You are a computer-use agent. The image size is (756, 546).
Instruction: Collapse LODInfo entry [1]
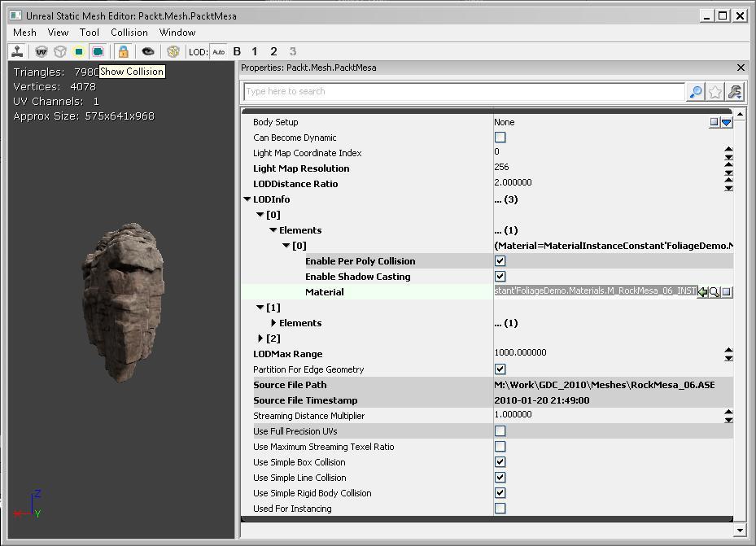260,307
